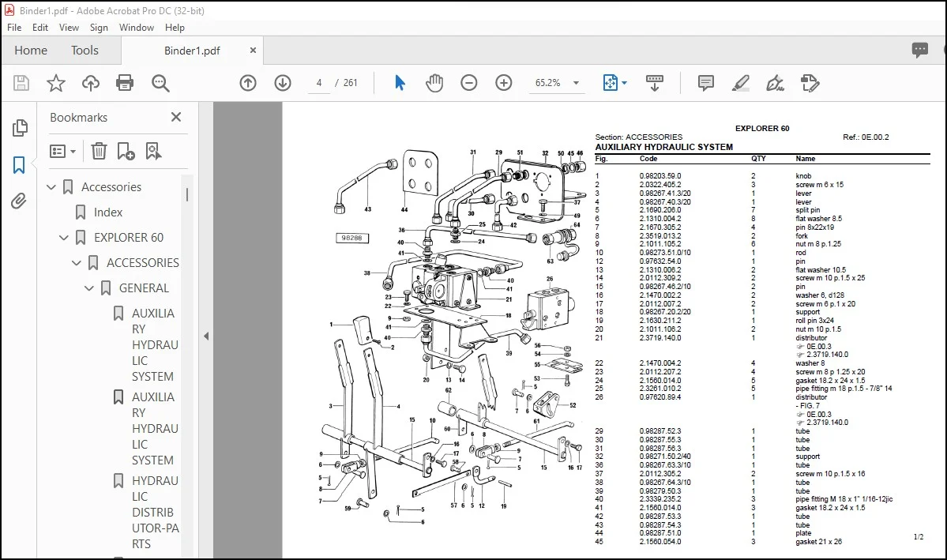Screen dimensions: 947x560
Task: Zoom out with the minus icon
Action: pyautogui.click(x=468, y=83)
